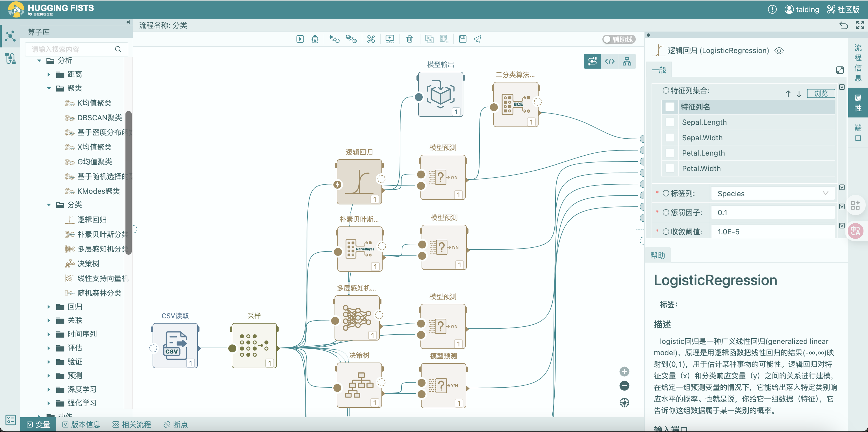Open the 版本信息 bottom tab

82,424
